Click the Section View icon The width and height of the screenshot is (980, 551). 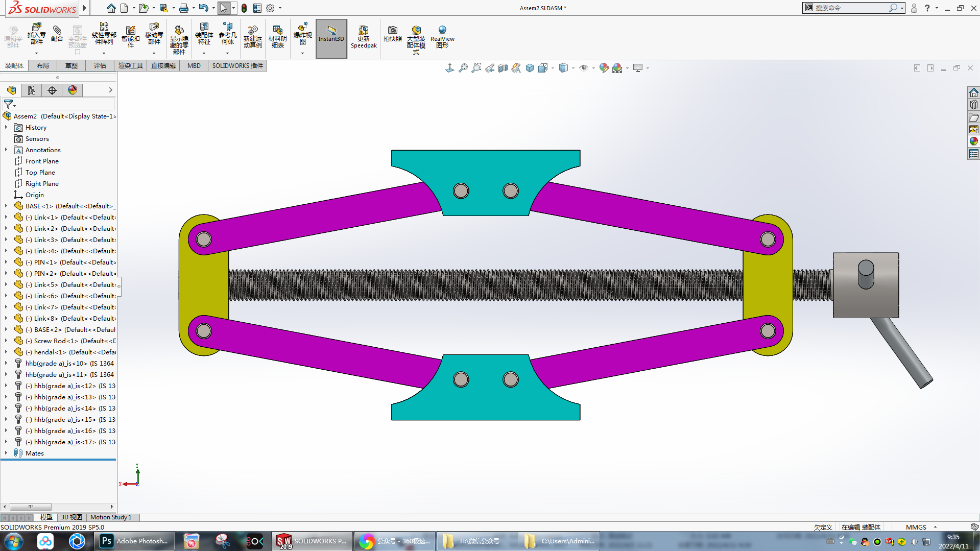click(503, 68)
